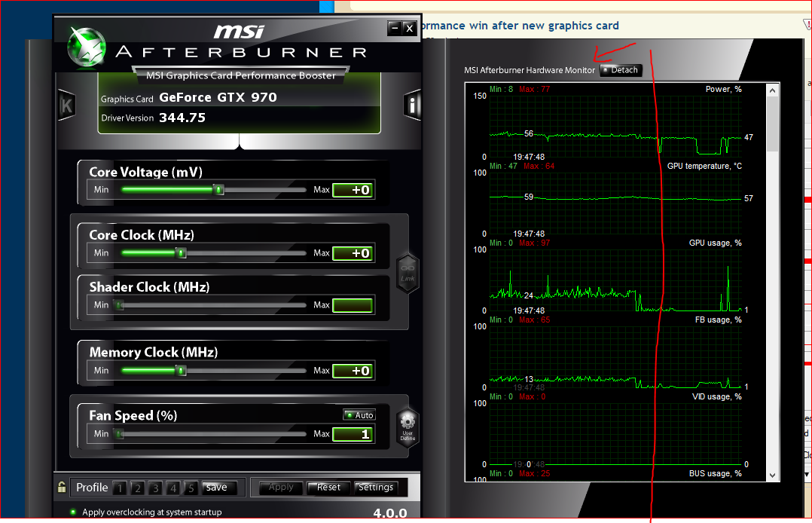Click the Shader Clock slider handle

120,305
